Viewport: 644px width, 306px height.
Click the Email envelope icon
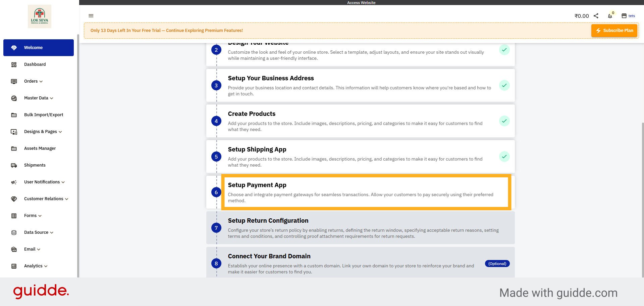pyautogui.click(x=14, y=249)
